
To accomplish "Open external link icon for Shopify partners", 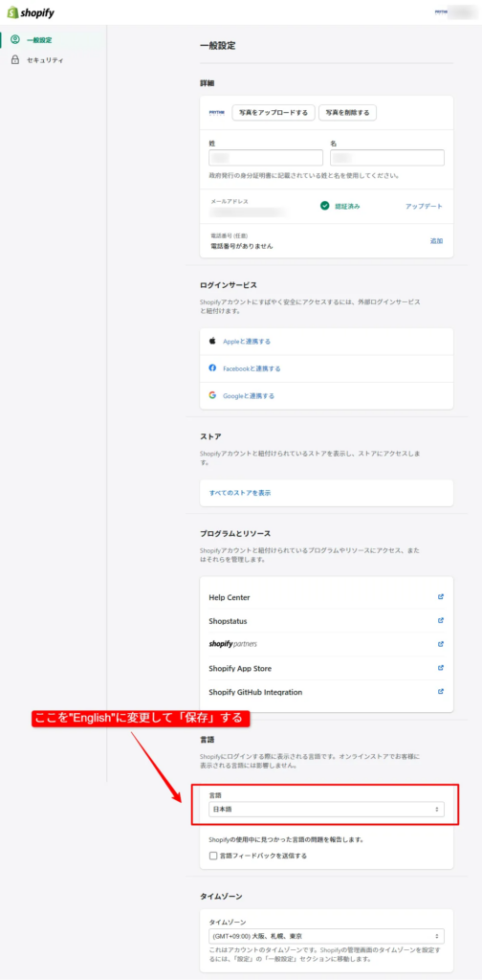I will 441,644.
